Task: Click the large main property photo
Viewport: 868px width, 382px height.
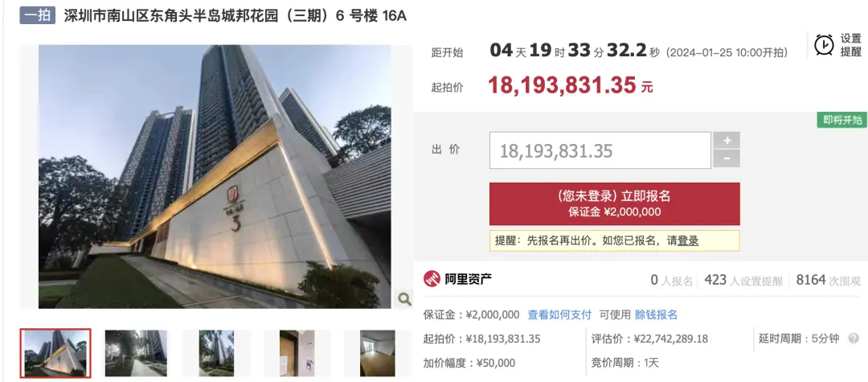Action: point(215,177)
